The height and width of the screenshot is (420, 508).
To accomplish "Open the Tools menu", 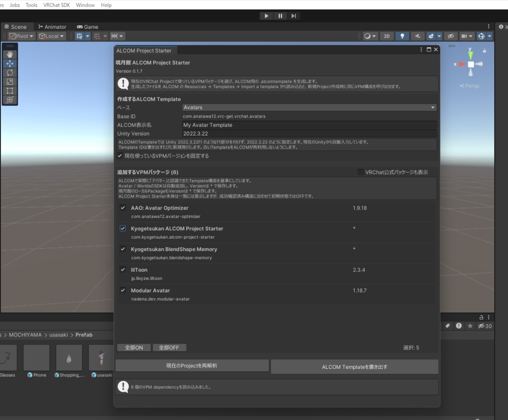I will [31, 5].
